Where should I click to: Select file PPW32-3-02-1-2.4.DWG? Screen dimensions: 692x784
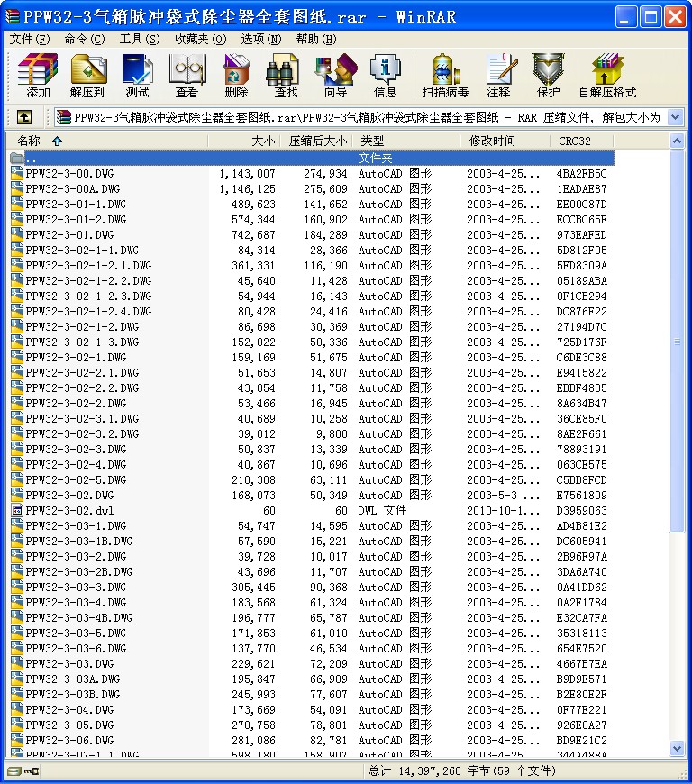(x=88, y=312)
